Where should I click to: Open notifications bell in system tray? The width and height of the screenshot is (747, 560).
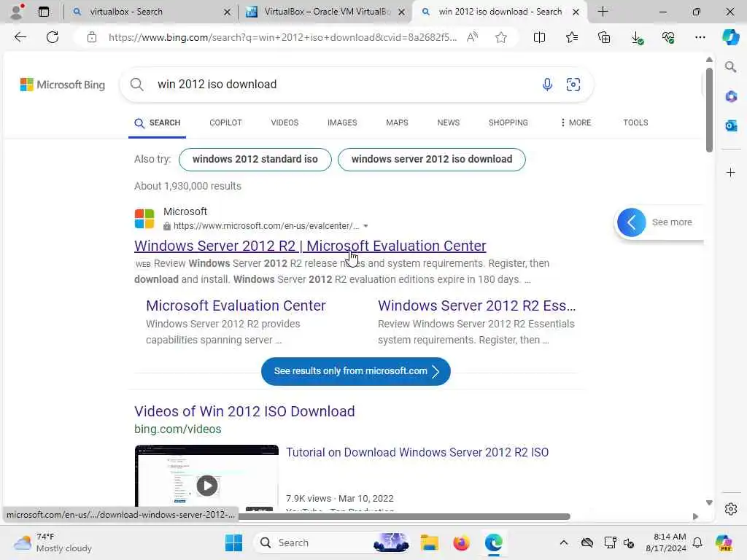coord(697,542)
